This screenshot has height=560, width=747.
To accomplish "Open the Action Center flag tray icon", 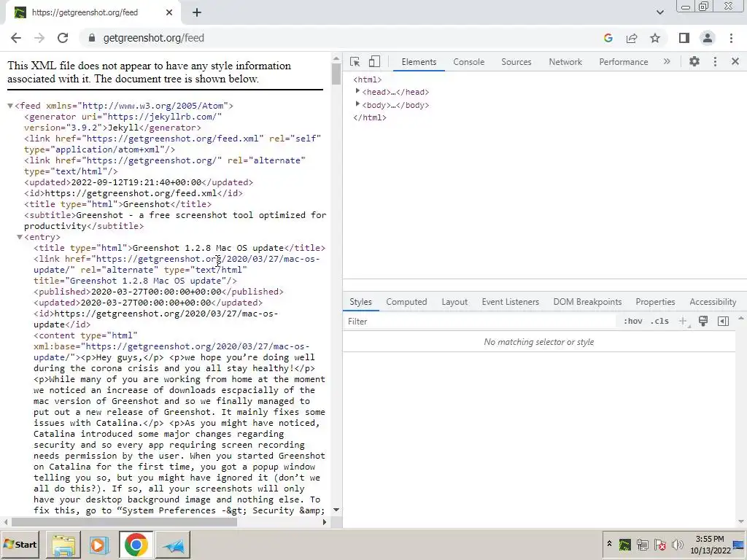I will pos(659,544).
